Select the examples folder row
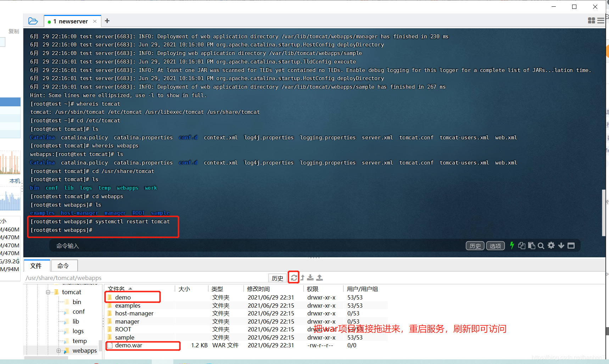 tap(246, 306)
